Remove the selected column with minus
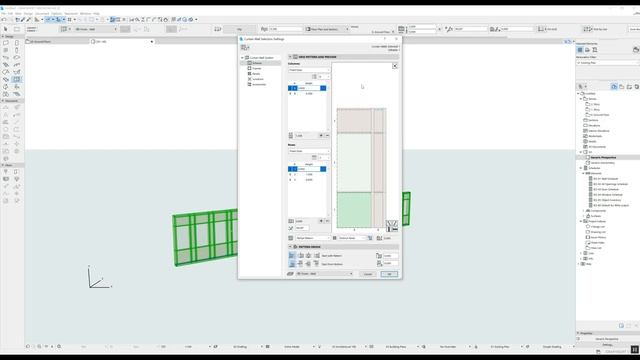Viewport: 640px width, 360px height. pos(327,135)
